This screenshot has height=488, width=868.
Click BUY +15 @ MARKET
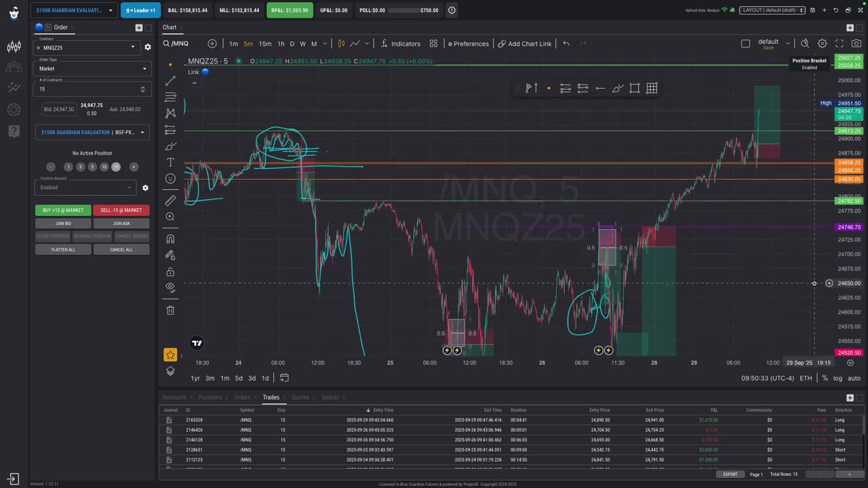(63, 210)
